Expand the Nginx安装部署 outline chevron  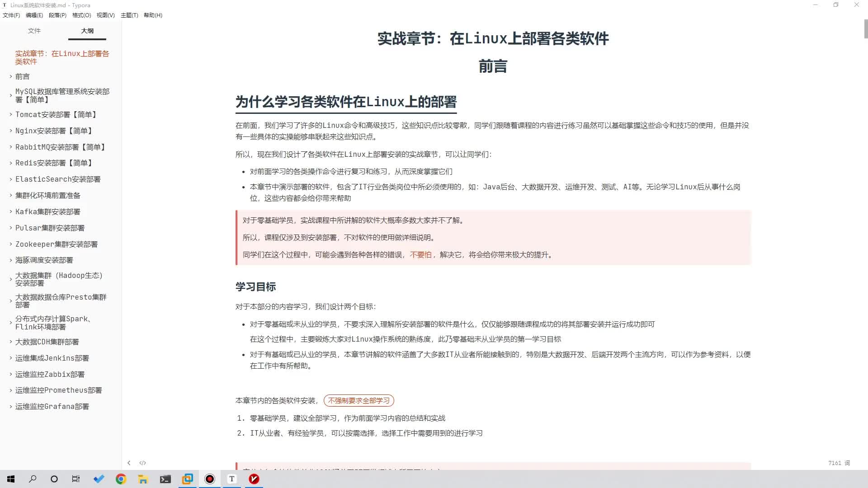coord(11,131)
